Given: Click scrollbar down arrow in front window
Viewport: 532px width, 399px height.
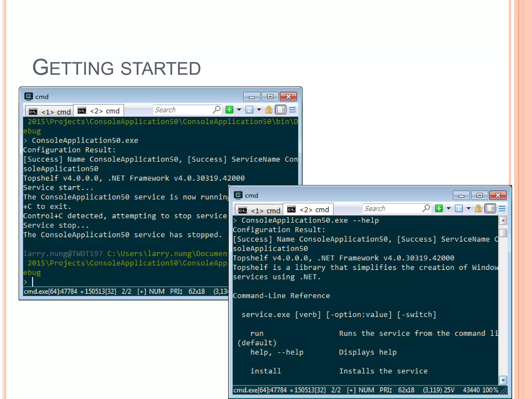Looking at the screenshot, I should (x=503, y=380).
